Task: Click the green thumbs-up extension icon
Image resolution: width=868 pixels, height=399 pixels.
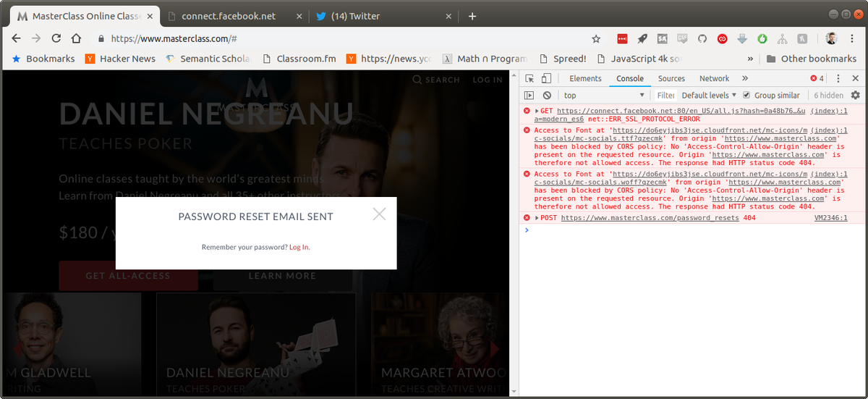Action: 762,39
